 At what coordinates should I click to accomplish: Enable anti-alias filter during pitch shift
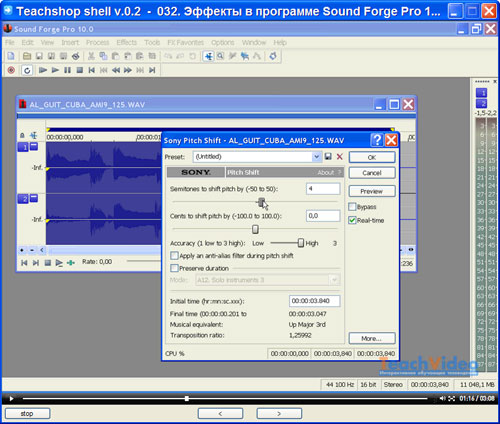click(x=174, y=256)
